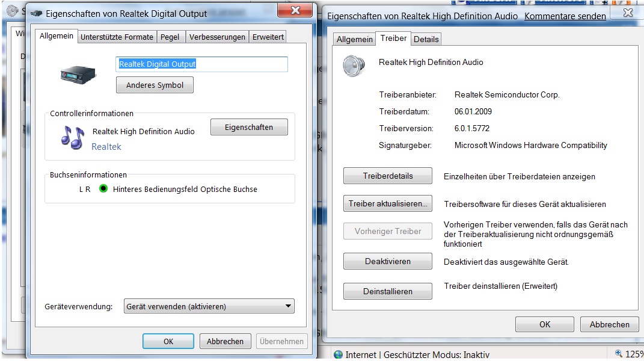Screen dimensions: 644x361
Task: Open the Details tab
Action: coord(426,39)
